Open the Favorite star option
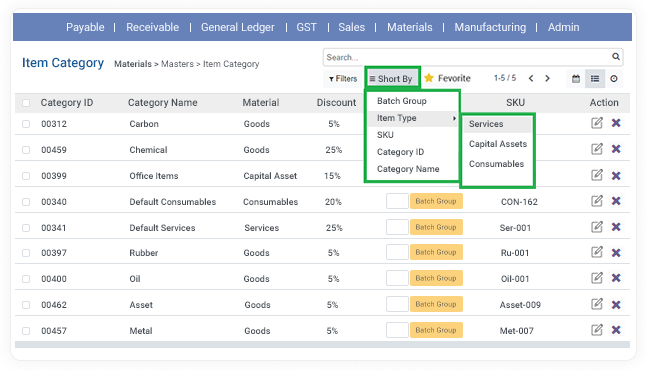The image size is (647, 371). [x=447, y=78]
